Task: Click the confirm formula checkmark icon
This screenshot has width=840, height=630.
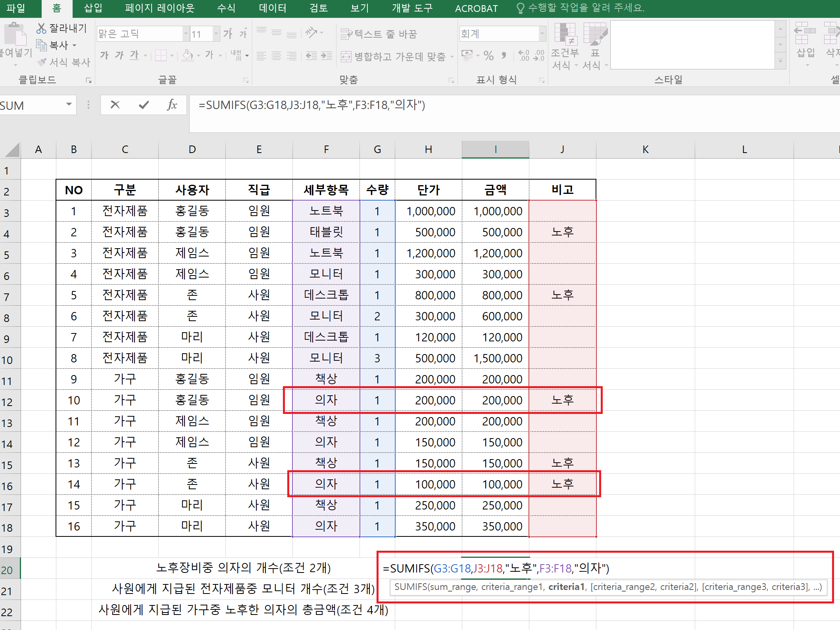Action: (144, 105)
